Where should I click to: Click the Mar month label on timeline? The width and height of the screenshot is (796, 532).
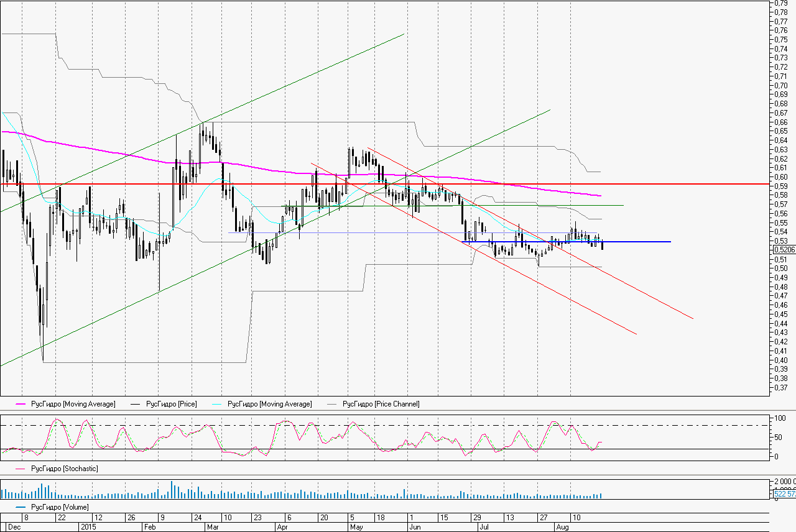pos(211,526)
